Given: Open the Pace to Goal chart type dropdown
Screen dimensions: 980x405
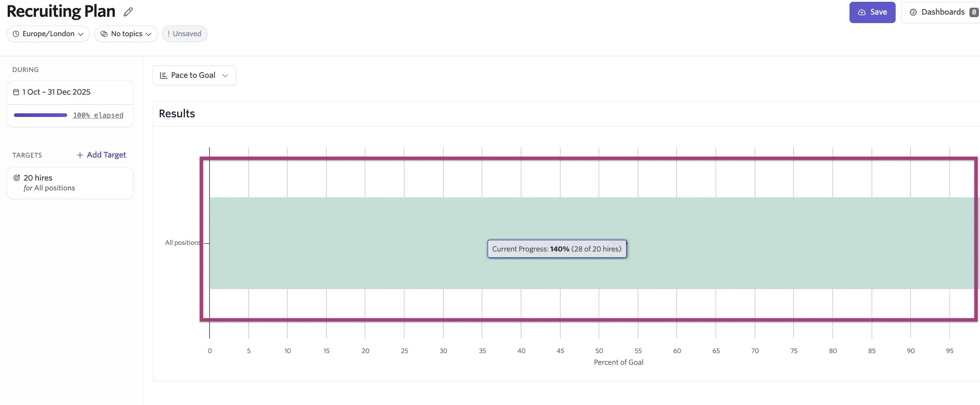Looking at the screenshot, I should point(194,75).
